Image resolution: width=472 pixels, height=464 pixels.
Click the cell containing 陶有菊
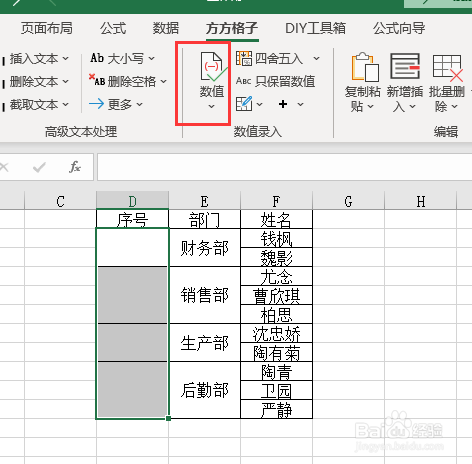[276, 352]
